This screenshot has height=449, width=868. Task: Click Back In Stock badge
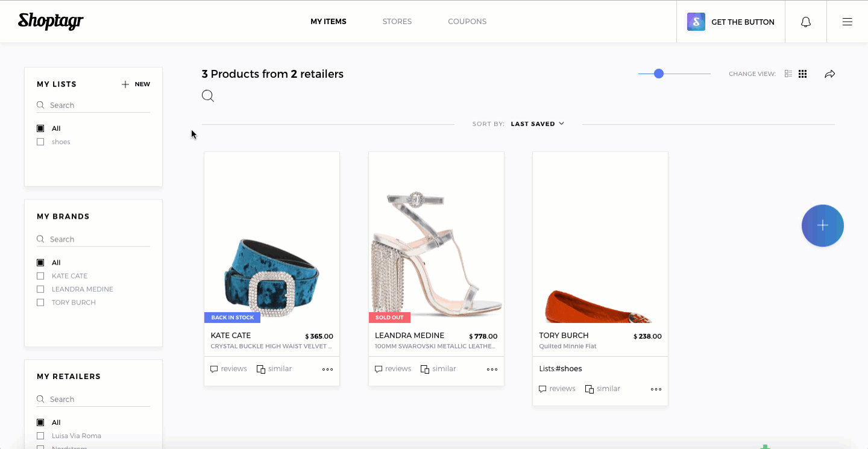point(232,318)
